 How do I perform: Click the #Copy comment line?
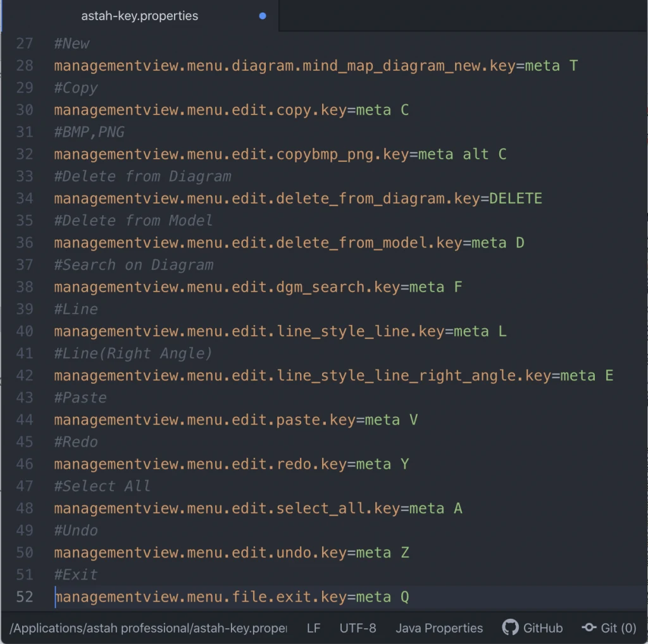[76, 87]
